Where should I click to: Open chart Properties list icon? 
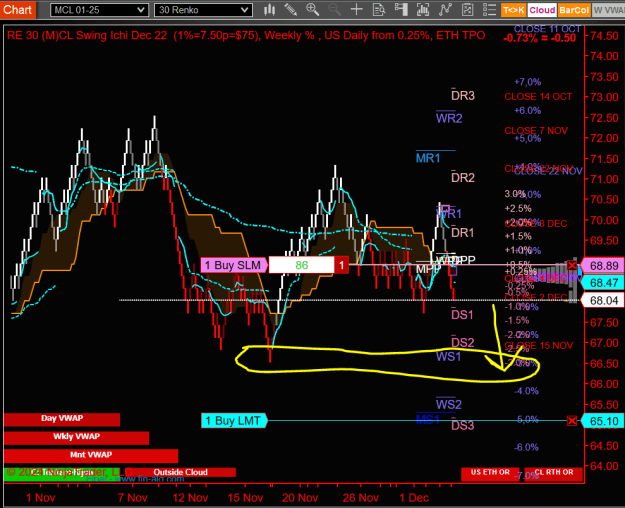(489, 10)
